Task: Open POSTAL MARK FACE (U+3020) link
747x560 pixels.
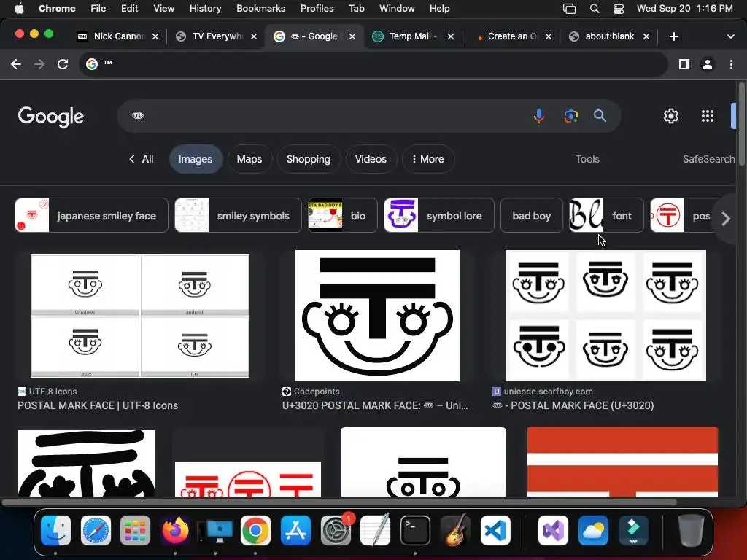Action: click(x=573, y=405)
